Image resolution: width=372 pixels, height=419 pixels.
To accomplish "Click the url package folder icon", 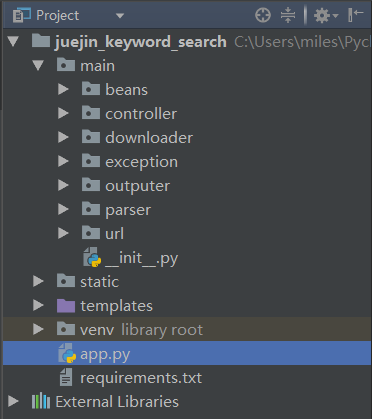I will pos(91,233).
